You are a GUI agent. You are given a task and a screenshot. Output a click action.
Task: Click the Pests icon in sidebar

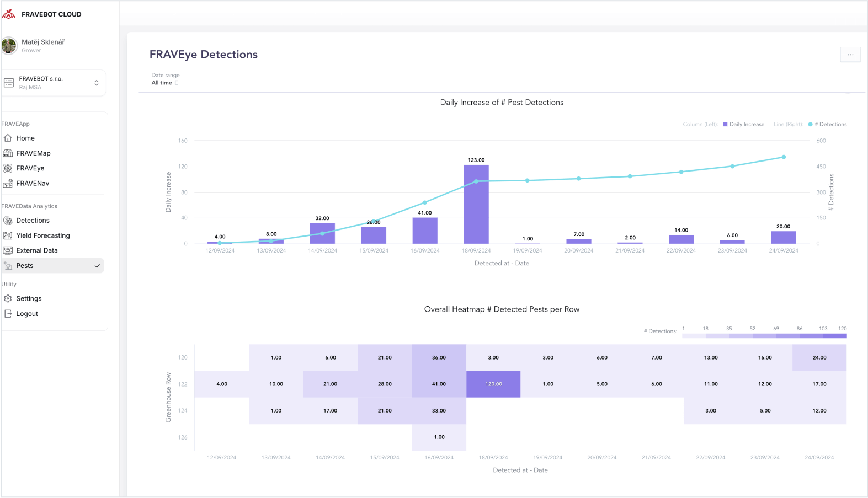tap(8, 266)
